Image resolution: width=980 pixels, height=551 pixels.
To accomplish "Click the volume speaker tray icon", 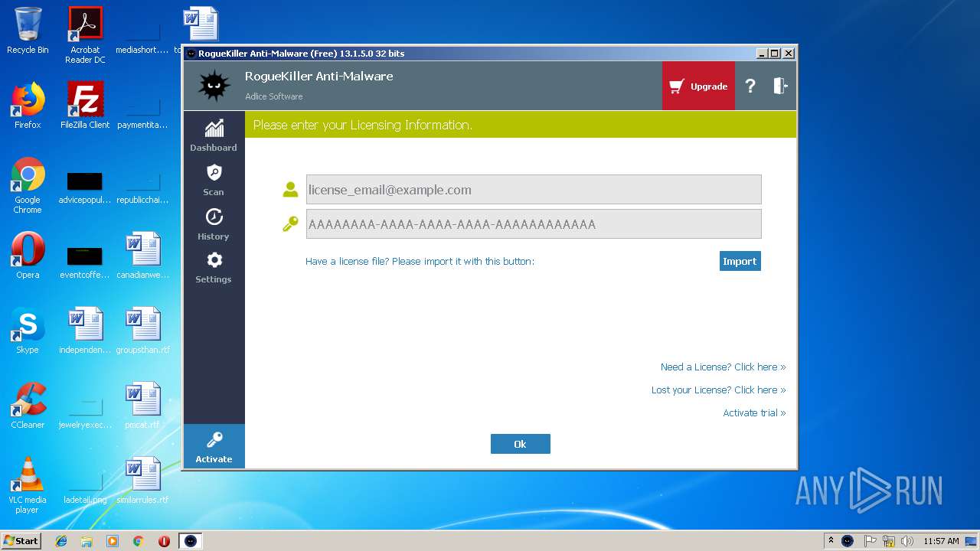I will tap(907, 540).
